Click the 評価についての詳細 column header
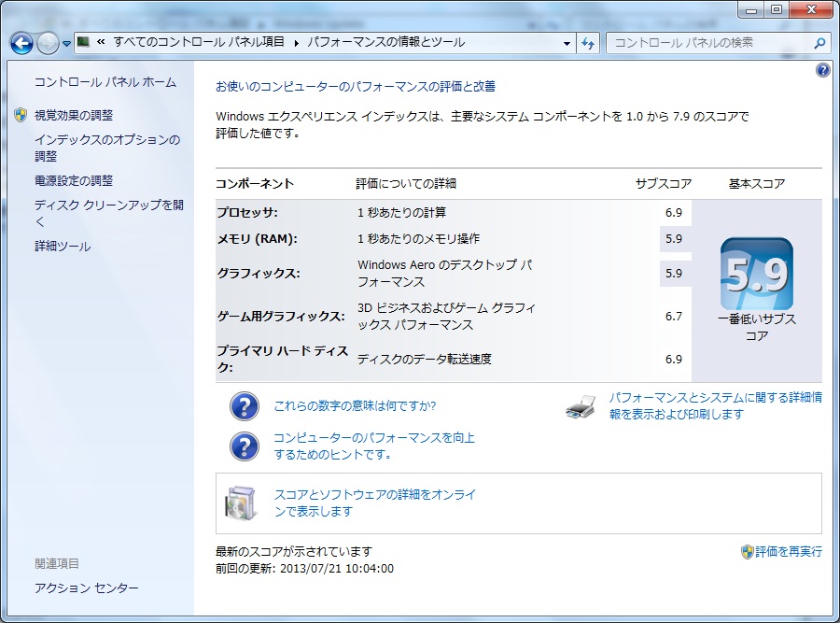This screenshot has width=840, height=623. (406, 184)
